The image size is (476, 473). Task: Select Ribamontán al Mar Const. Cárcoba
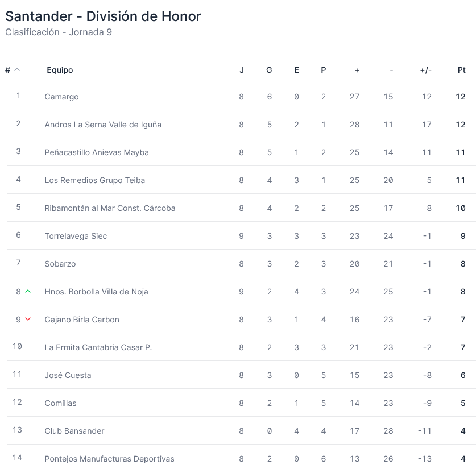click(110, 208)
